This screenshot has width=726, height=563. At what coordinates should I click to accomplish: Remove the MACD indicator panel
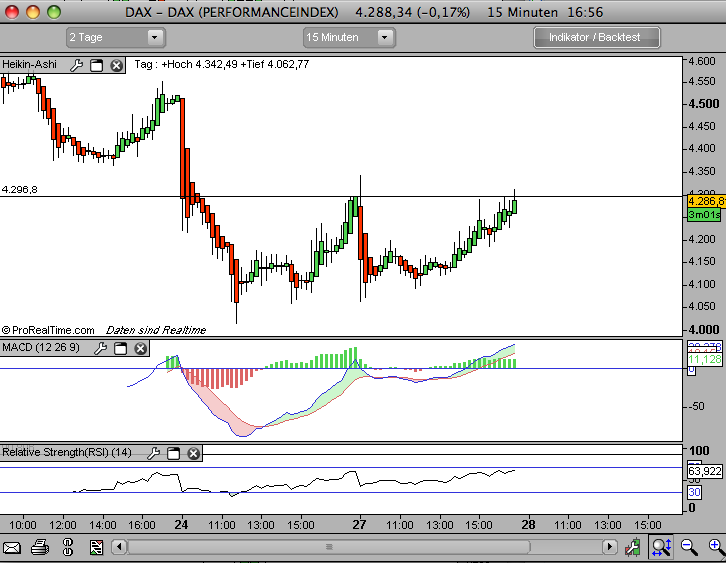click(141, 348)
